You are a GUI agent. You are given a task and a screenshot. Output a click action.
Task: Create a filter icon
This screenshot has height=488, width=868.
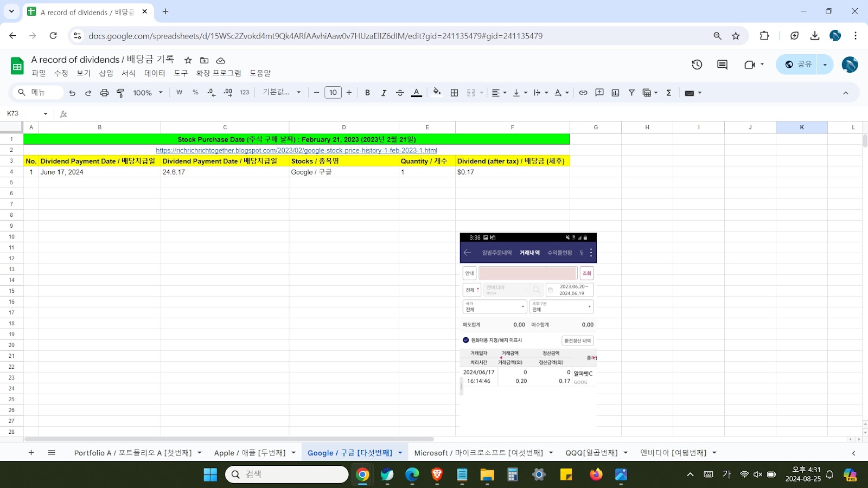coord(631,93)
